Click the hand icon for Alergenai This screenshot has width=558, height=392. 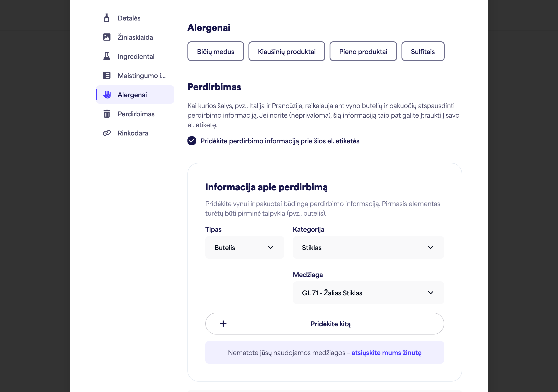click(107, 95)
